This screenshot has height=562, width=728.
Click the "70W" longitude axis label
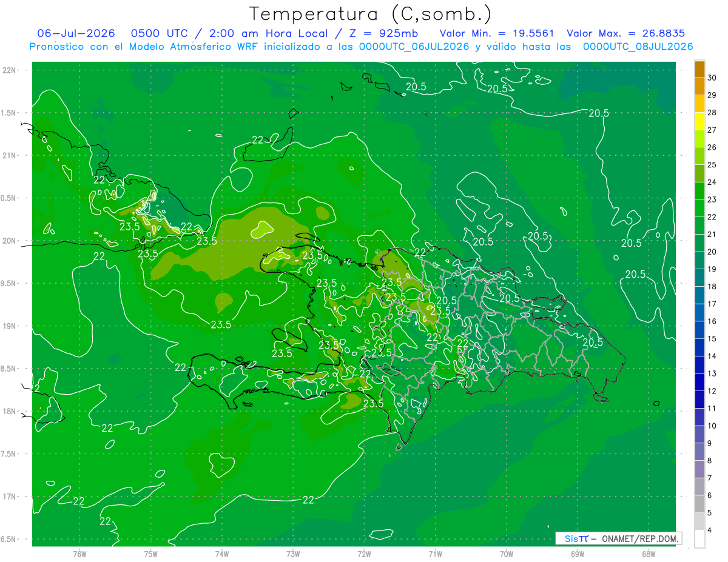(x=506, y=554)
